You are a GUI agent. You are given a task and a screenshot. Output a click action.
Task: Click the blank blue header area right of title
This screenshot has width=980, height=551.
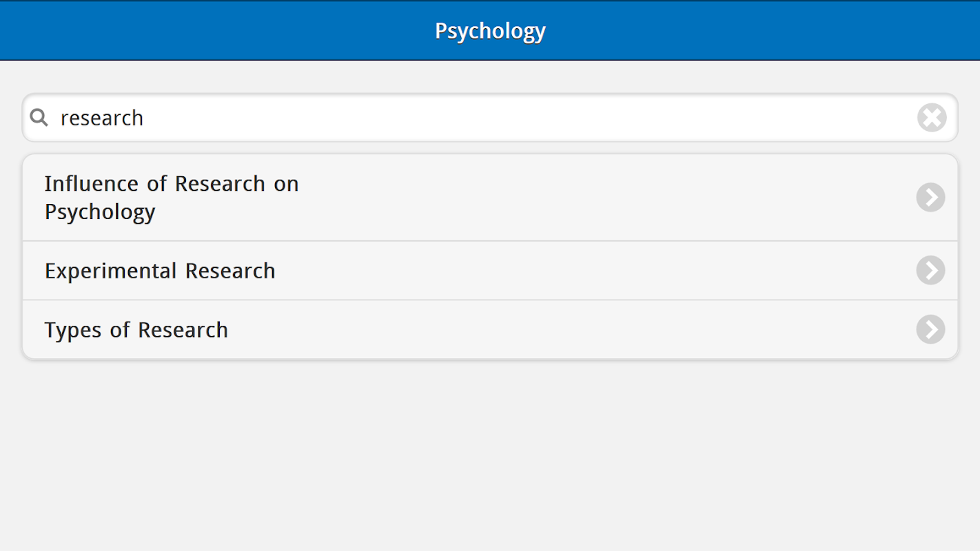[758, 31]
